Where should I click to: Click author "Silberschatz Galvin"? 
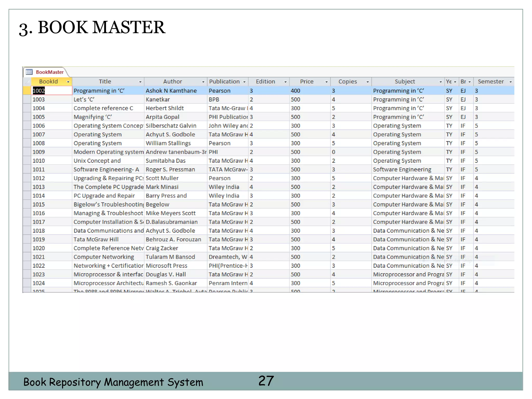pyautogui.click(x=171, y=126)
